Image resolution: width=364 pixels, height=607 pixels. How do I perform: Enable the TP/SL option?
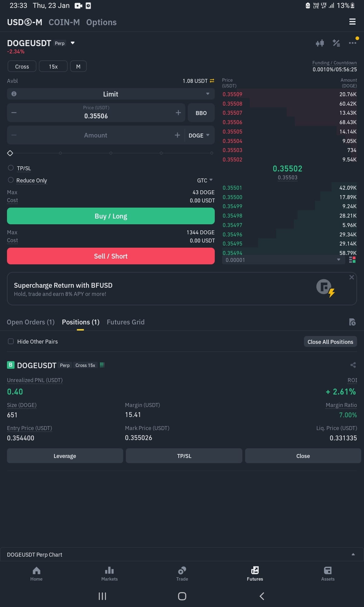[11, 168]
